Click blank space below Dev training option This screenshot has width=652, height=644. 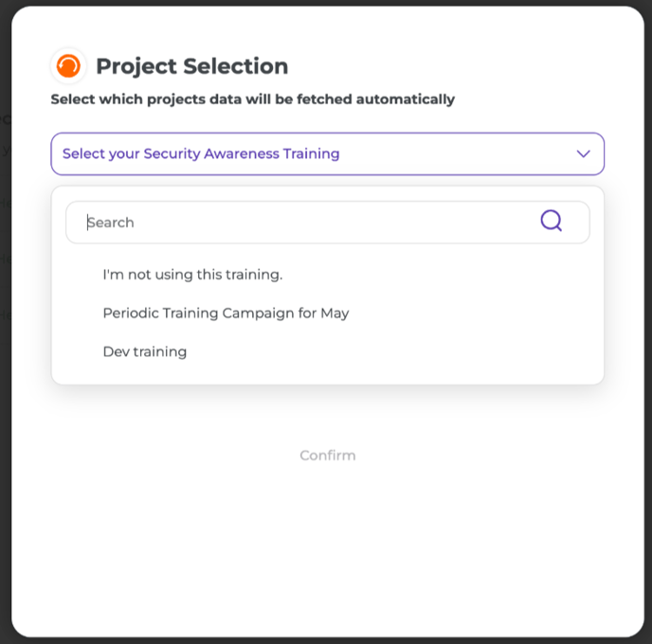pos(328,373)
